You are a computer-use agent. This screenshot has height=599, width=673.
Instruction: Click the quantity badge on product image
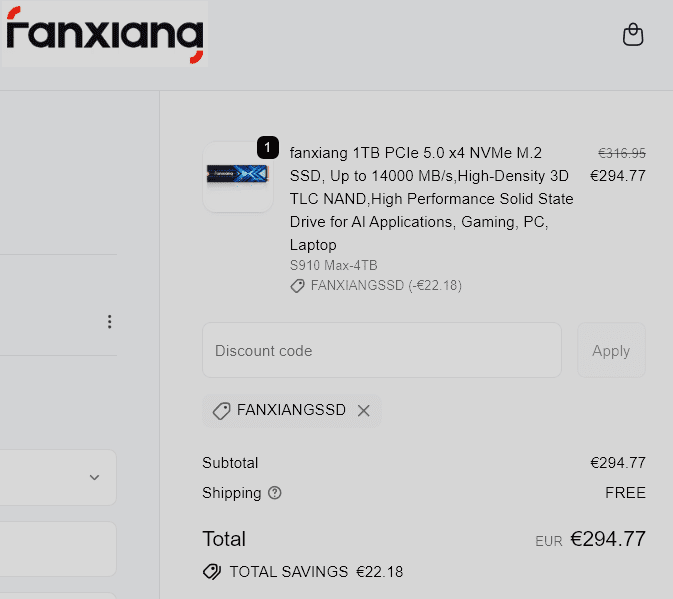click(x=267, y=147)
